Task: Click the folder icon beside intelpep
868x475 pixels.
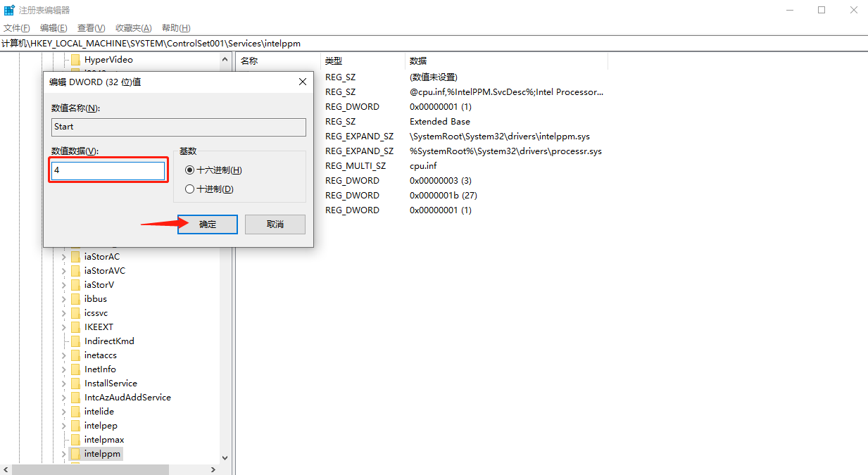Action: pos(75,426)
